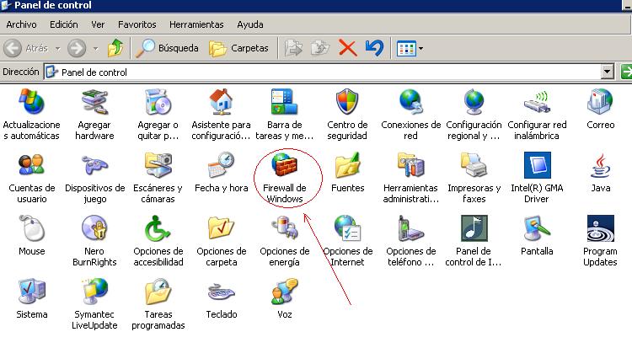Screen dimensions: 632x364
Task: Click the green Go arrow button
Action: tap(626, 72)
